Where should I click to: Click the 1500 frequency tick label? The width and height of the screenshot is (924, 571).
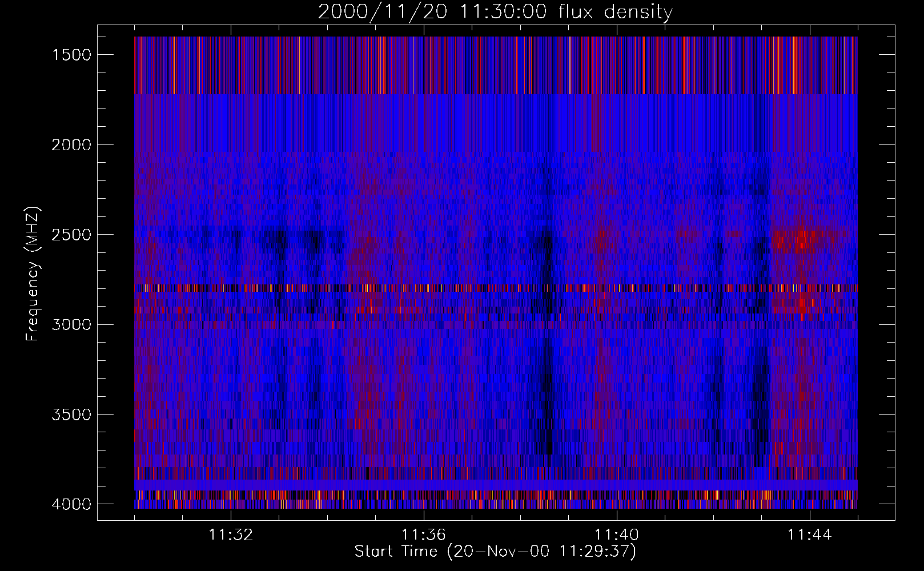tap(71, 55)
